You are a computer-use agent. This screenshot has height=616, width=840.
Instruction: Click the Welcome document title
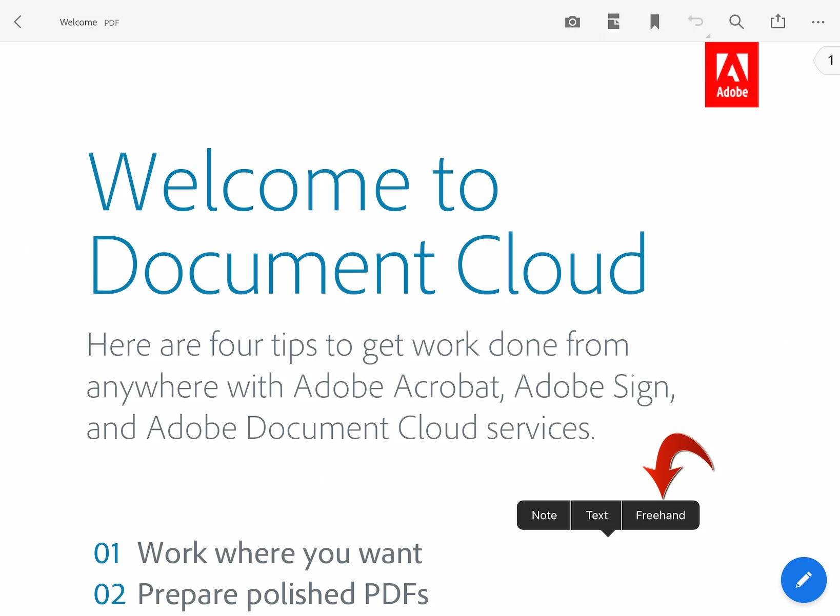point(78,22)
